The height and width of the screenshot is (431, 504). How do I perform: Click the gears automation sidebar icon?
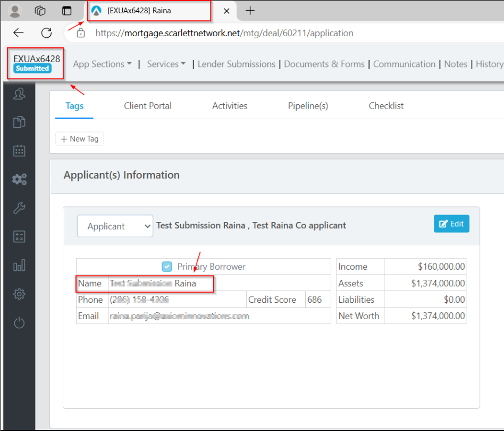[19, 179]
